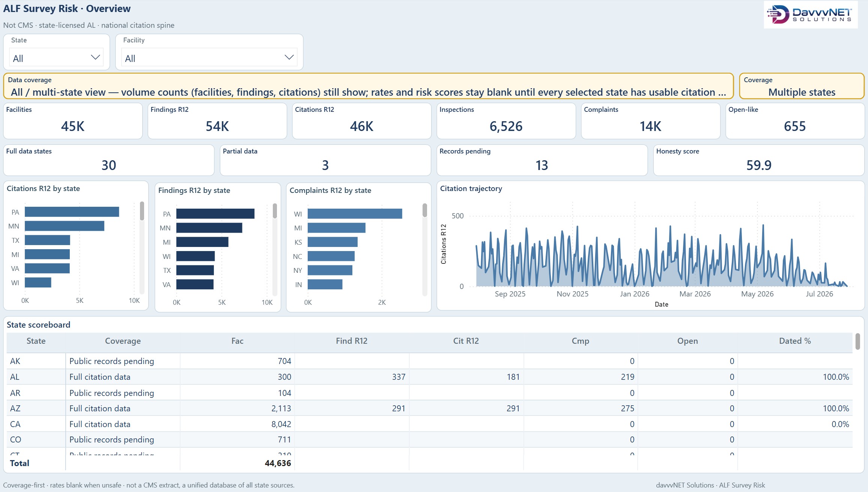Screen dimensions: 868x492
Task: Select the TX bar in Findings R12 chart
Action: click(195, 270)
